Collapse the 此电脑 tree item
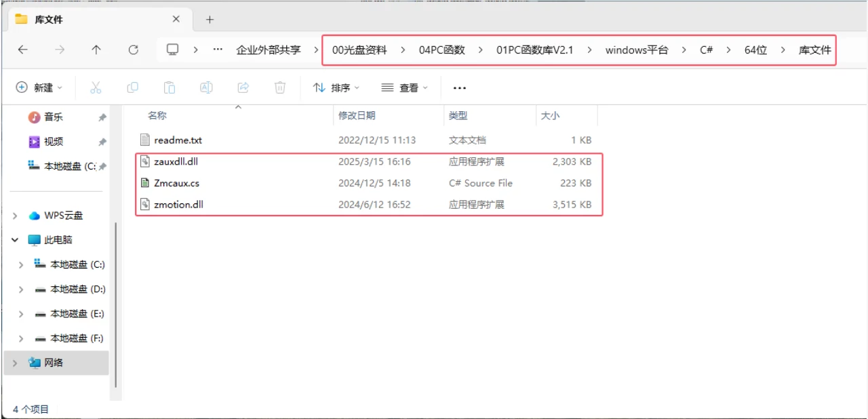 click(15, 239)
